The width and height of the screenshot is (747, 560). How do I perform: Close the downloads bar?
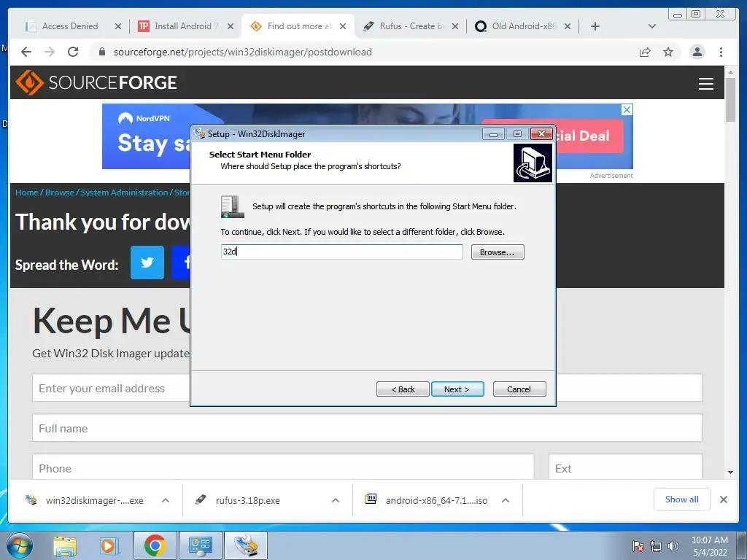723,499
